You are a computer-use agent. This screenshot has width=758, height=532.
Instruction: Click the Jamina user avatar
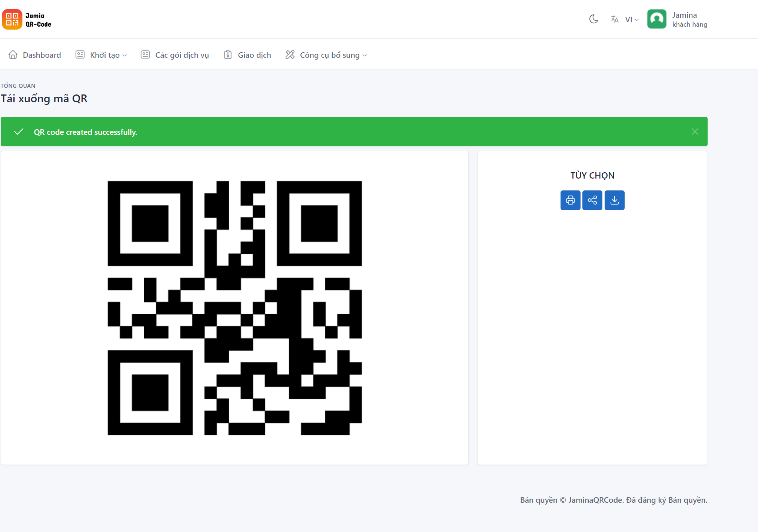[656, 19]
